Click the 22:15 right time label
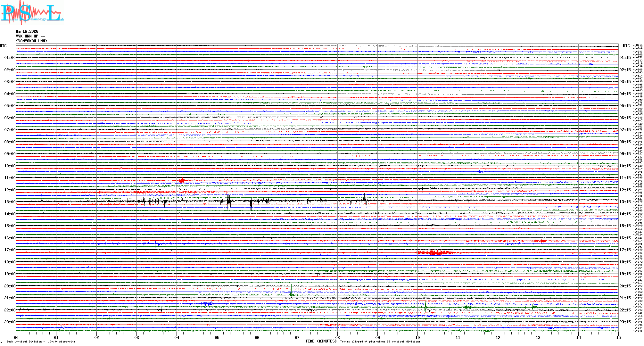This screenshot has height=346, width=644. [x=625, y=310]
